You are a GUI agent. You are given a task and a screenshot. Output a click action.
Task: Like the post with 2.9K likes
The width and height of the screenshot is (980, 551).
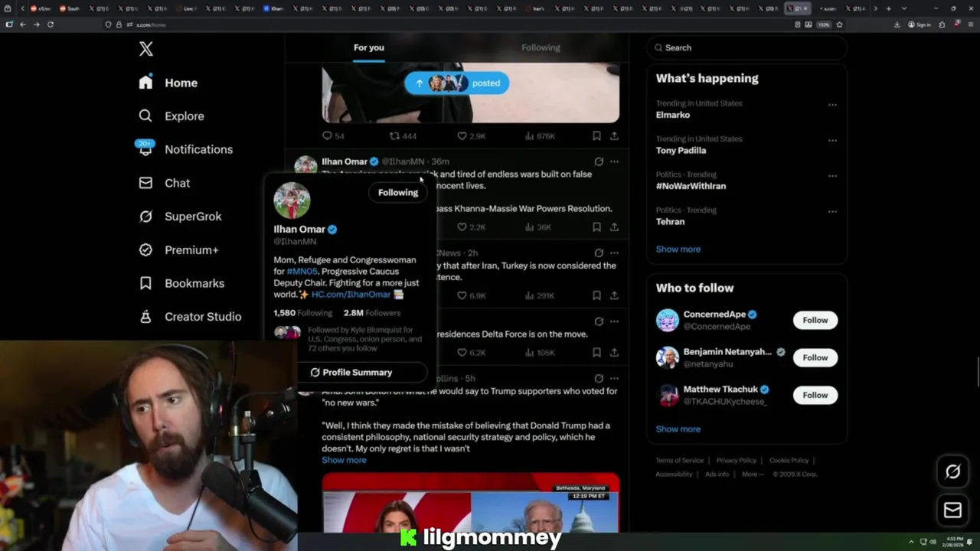[x=471, y=136]
